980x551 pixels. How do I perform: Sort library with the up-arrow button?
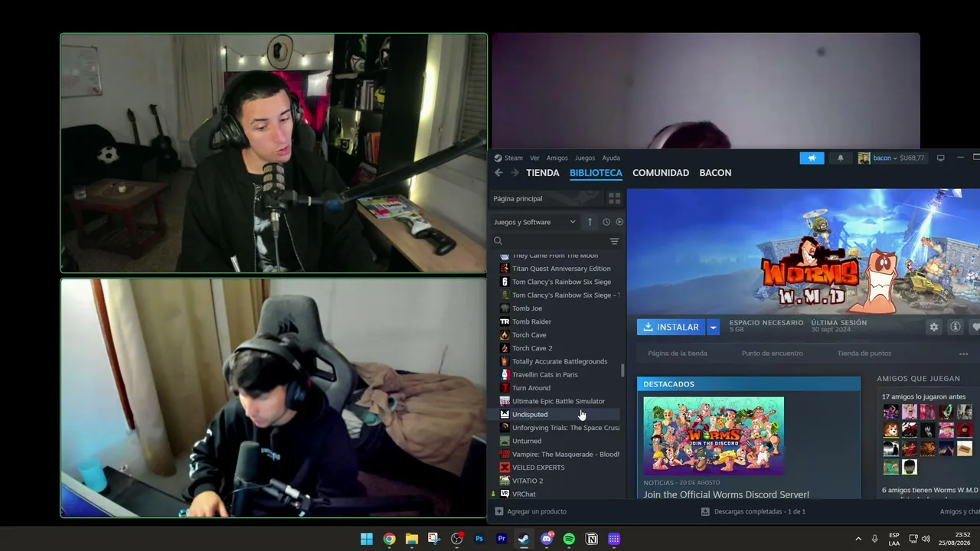(x=590, y=222)
